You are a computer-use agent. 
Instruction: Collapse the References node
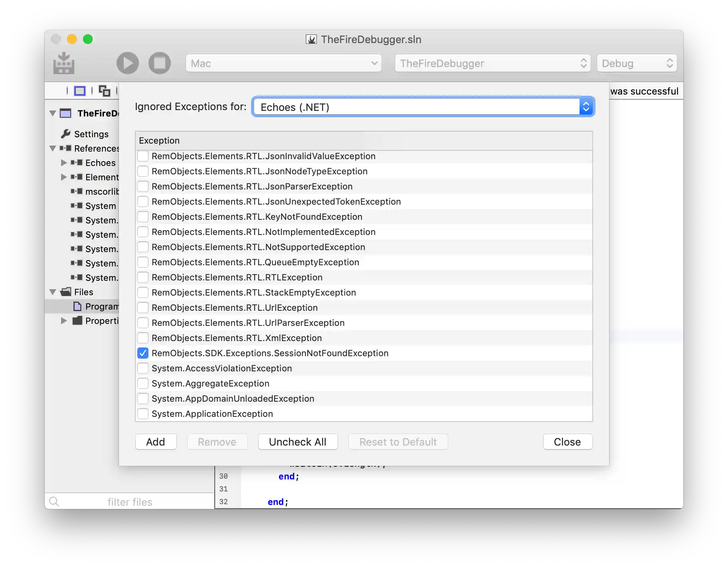click(53, 148)
